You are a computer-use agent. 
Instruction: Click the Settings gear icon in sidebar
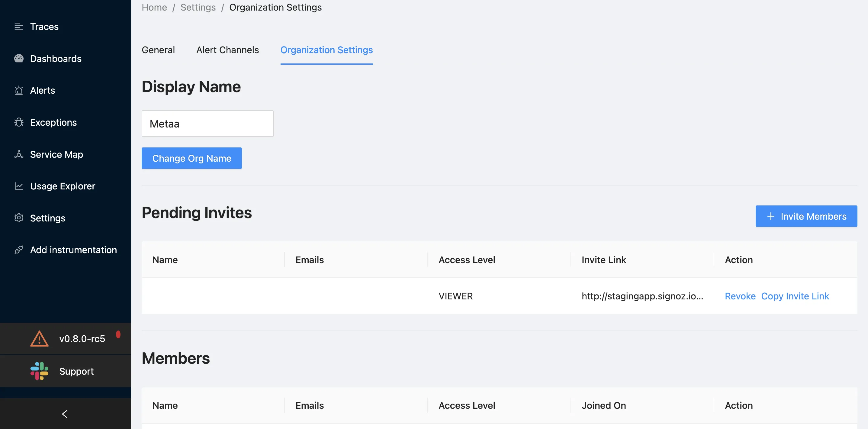pos(19,218)
